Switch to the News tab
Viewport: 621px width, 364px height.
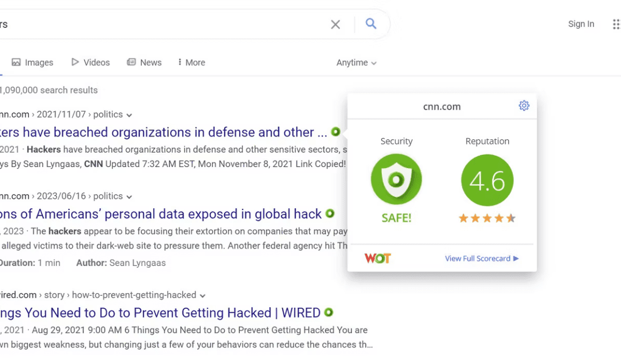tap(144, 63)
